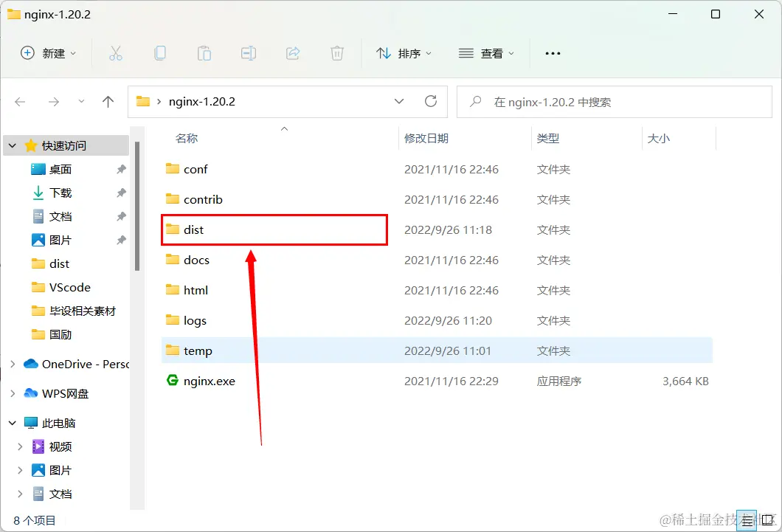Screen dimensions: 782x532
Task: Unpin 桌面 using its pin icon
Action: pyautogui.click(x=121, y=170)
